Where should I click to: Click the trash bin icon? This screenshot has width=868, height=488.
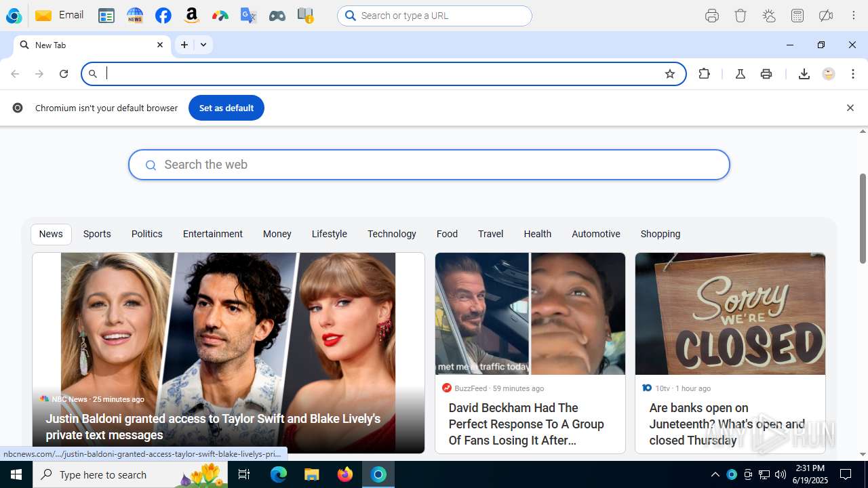[x=741, y=16]
